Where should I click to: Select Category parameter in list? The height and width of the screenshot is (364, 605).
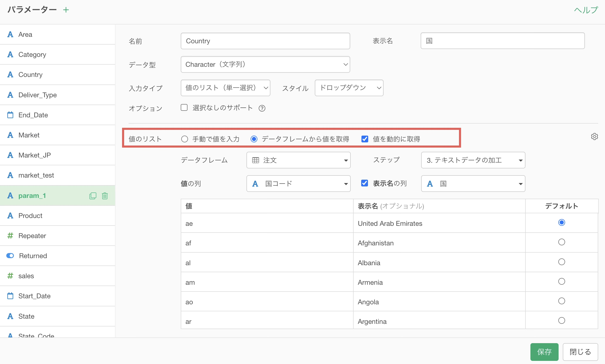tap(57, 54)
